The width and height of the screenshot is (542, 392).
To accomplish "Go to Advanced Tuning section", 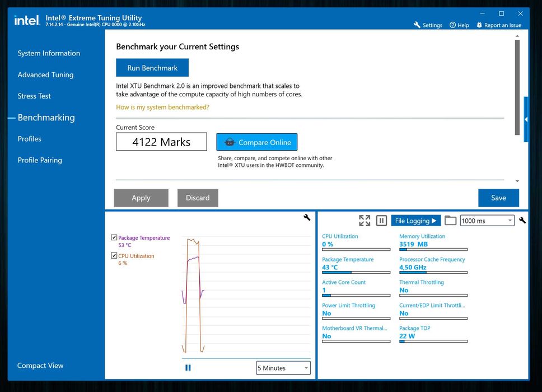I will point(45,74).
